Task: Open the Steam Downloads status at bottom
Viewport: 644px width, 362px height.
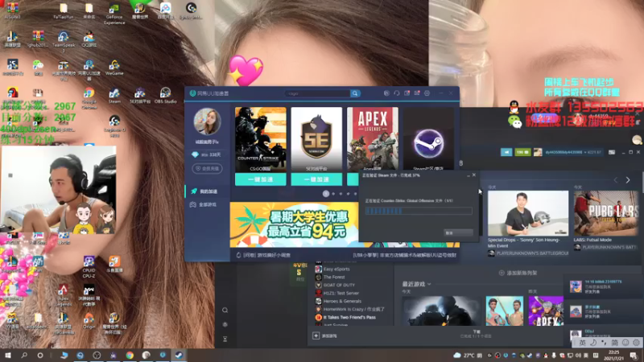Action: point(477,334)
